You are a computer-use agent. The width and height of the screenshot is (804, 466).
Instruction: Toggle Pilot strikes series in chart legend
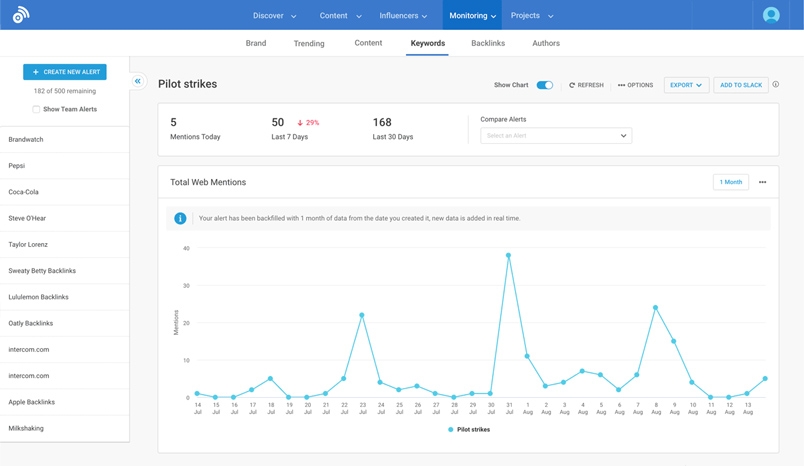tap(469, 429)
